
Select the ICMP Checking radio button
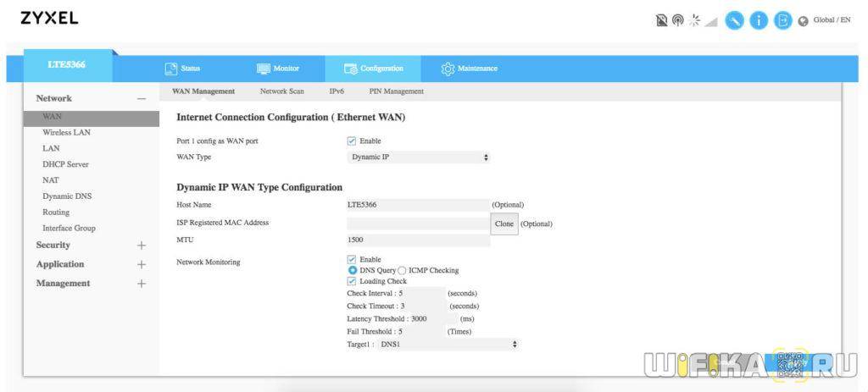pyautogui.click(x=402, y=270)
